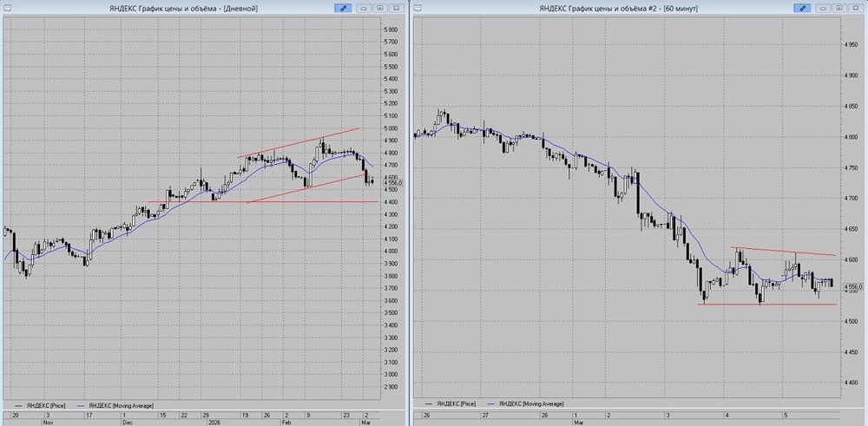Select the ЯНДЕКС [Price] legend in the 60-minute chart

450,403
